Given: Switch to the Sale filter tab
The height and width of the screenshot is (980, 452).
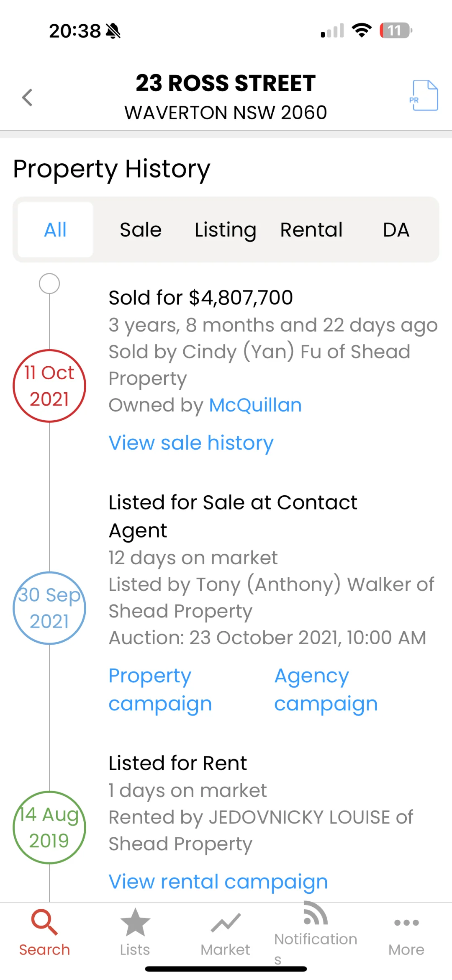Looking at the screenshot, I should click(141, 229).
